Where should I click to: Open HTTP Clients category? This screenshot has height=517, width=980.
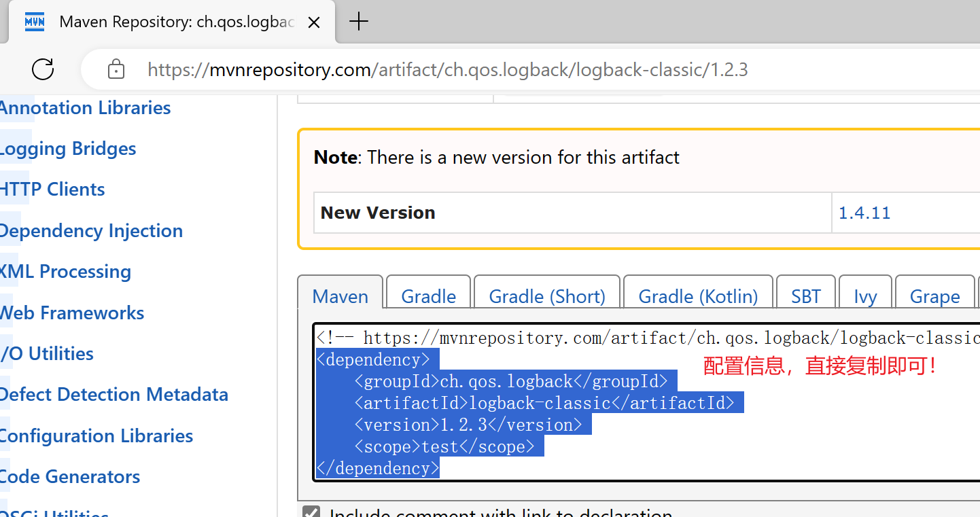pos(52,189)
